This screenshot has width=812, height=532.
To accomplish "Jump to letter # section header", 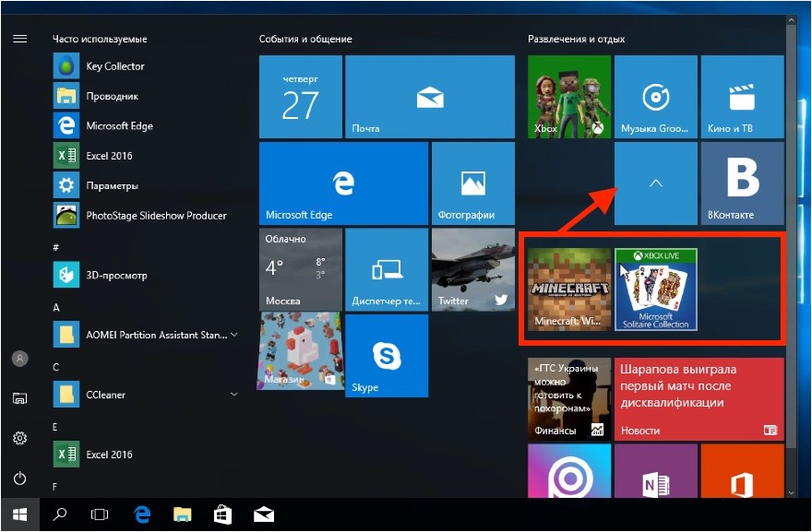I will tap(56, 247).
